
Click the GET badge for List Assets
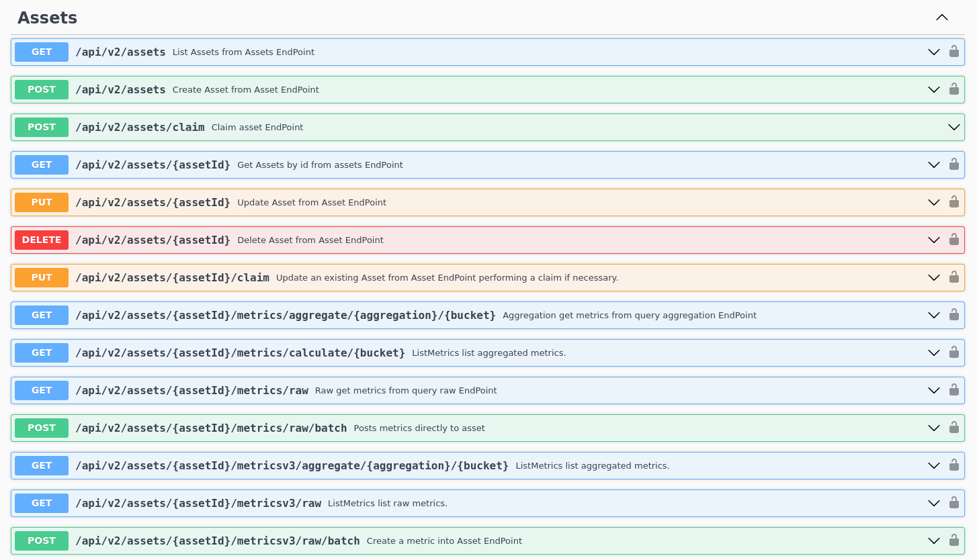[x=42, y=52]
